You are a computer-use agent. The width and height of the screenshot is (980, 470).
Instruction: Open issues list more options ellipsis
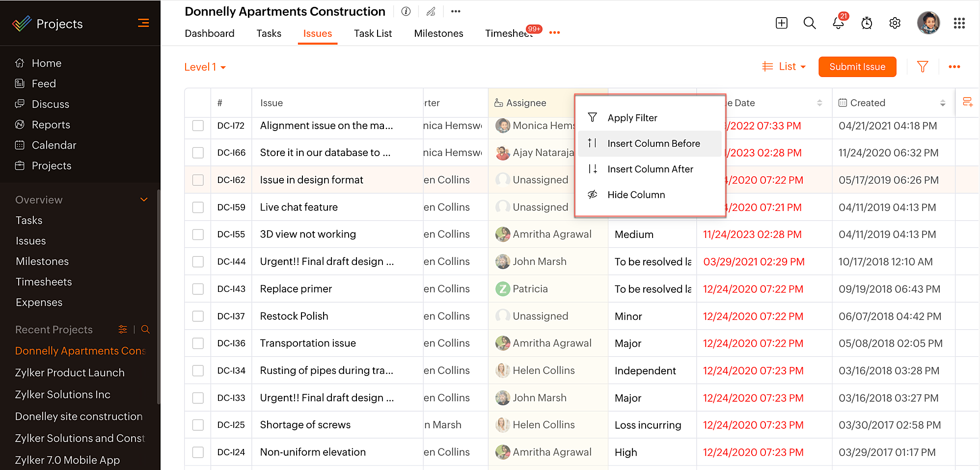coord(954,67)
